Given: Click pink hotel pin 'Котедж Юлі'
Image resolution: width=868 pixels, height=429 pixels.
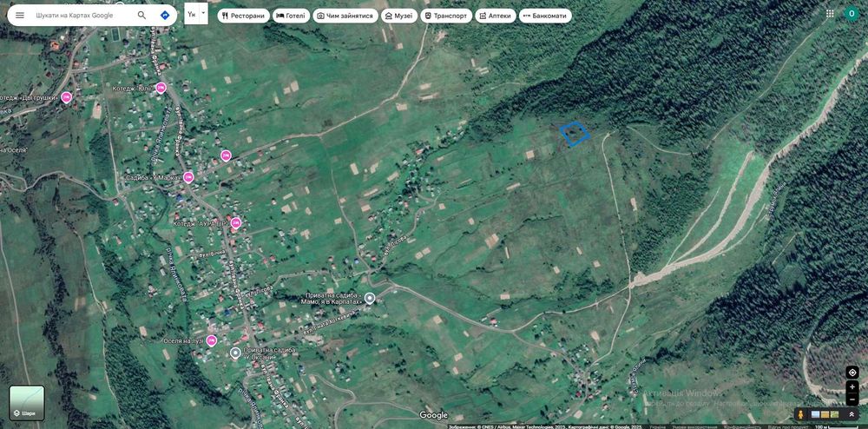Looking at the screenshot, I should pyautogui.click(x=161, y=88).
